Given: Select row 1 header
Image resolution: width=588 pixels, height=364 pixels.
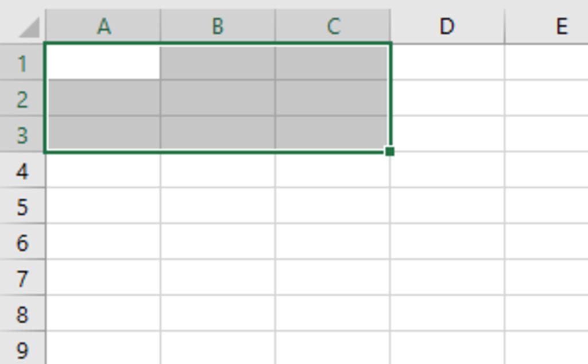Looking at the screenshot, I should (22, 62).
